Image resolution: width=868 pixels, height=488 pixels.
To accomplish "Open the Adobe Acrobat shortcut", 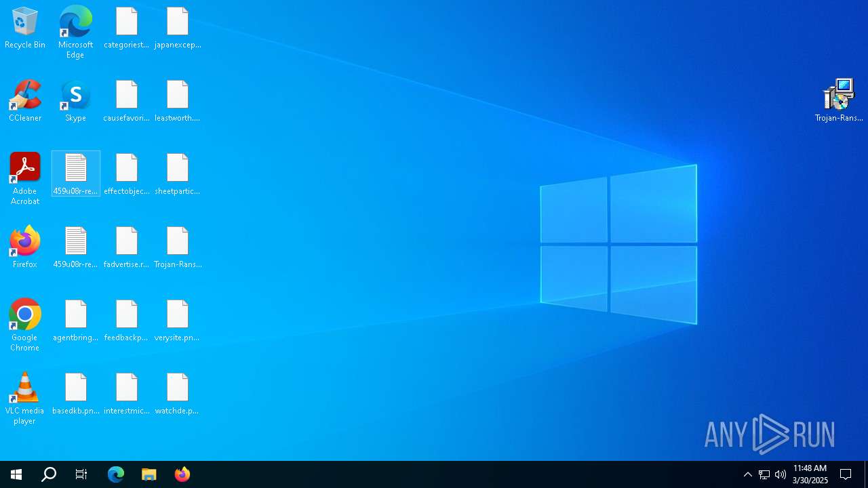I will (x=25, y=179).
